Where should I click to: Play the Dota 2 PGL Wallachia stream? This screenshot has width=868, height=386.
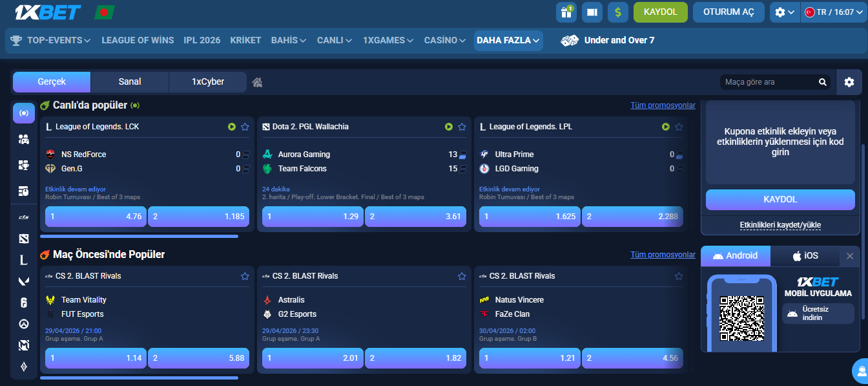(449, 127)
